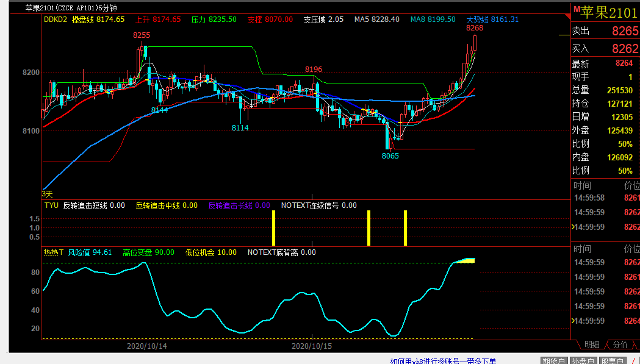The height and width of the screenshot is (364, 640).
Task: Open the wh8 multi-account order link
Action: (x=442, y=360)
